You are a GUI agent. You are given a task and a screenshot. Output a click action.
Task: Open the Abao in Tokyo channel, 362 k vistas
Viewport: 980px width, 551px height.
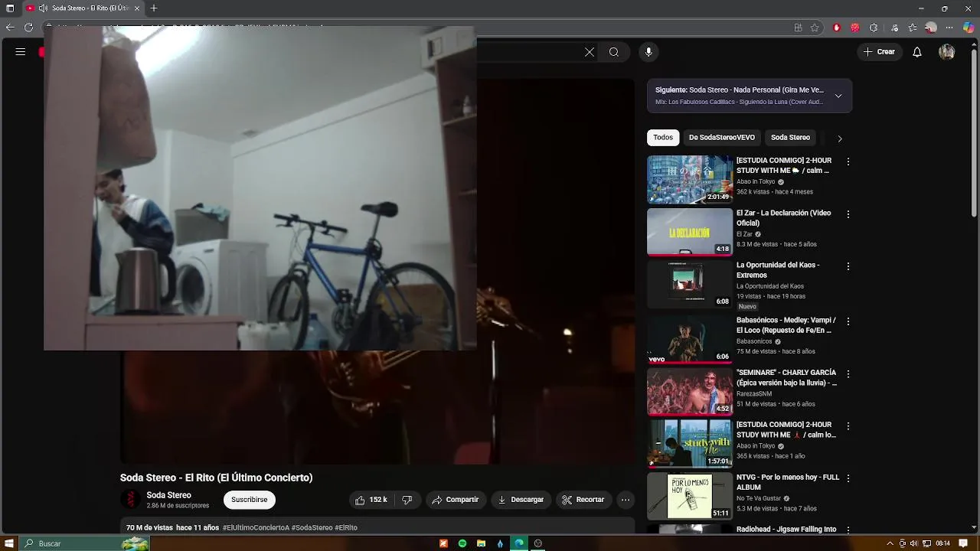tap(756, 182)
